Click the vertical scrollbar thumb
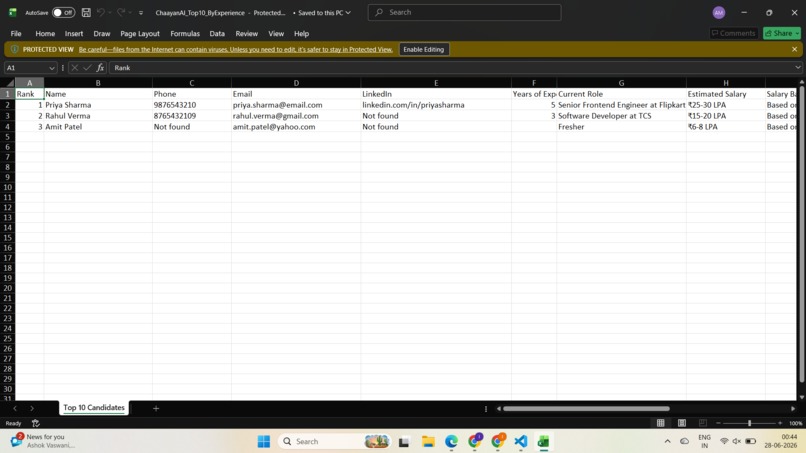806x453 pixels. 801,234
